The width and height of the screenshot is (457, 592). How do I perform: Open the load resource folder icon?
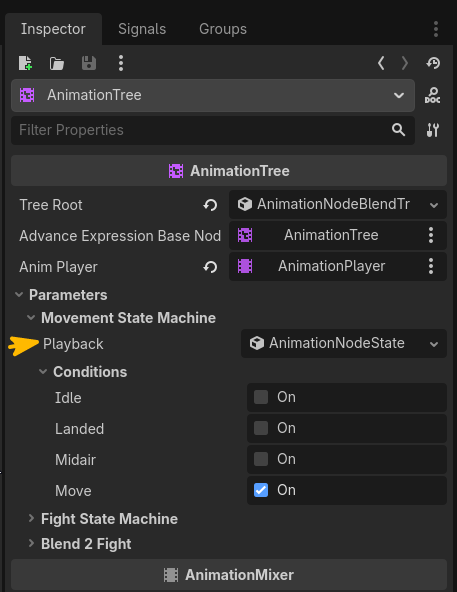click(x=57, y=63)
